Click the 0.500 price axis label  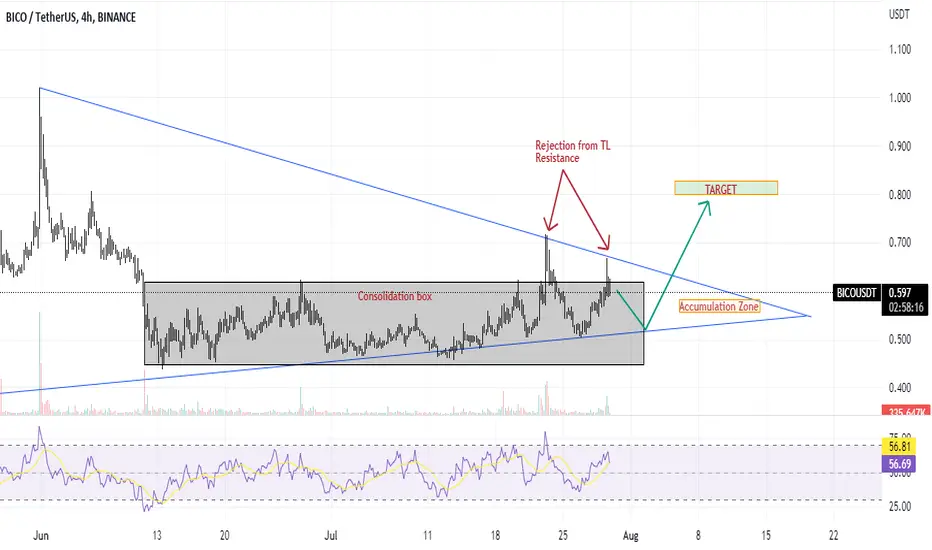900,340
